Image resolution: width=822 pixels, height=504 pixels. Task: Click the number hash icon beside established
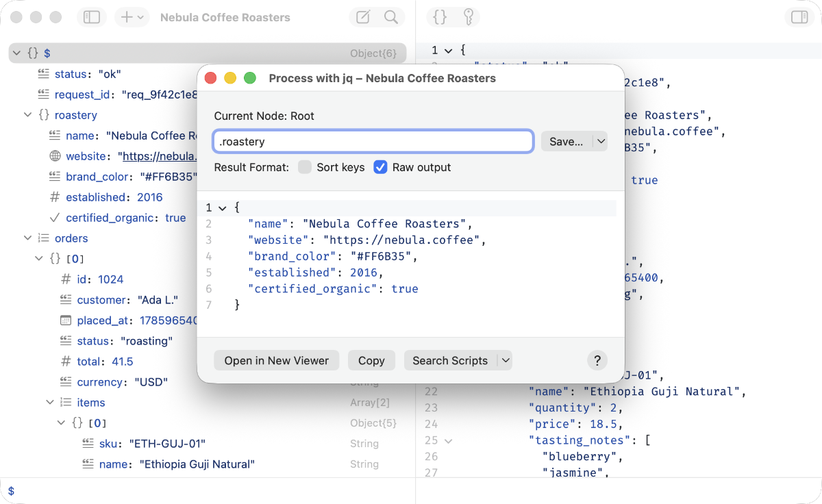click(55, 197)
